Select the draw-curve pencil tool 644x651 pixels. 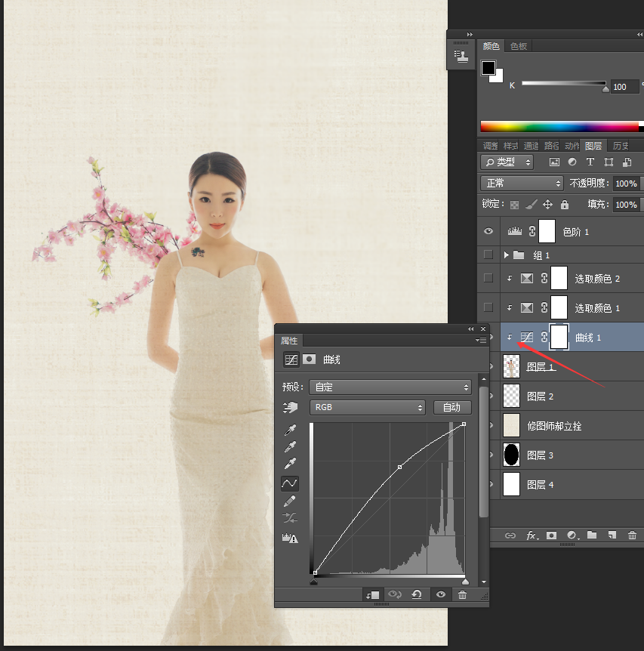coord(290,501)
